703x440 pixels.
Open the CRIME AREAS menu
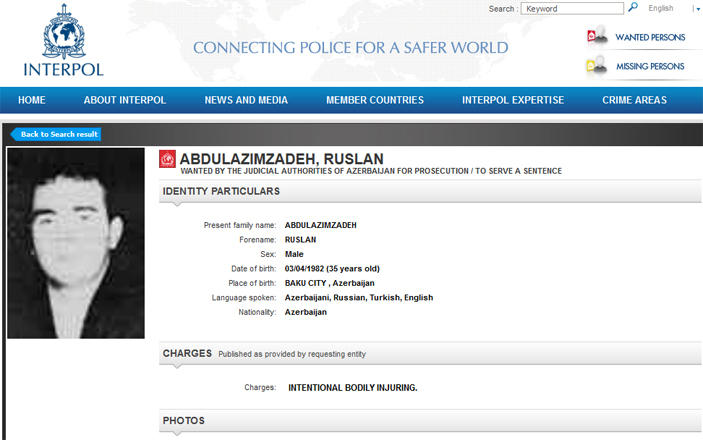(x=634, y=100)
